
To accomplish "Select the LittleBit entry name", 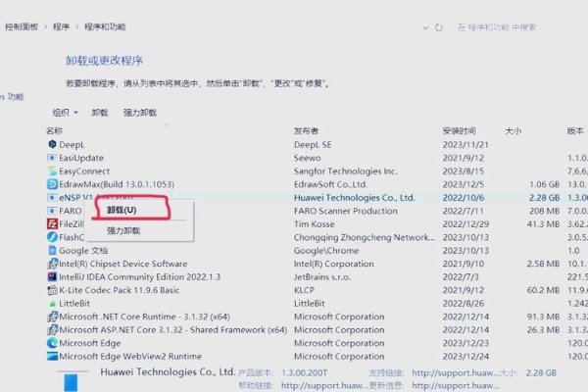I will point(74,304).
